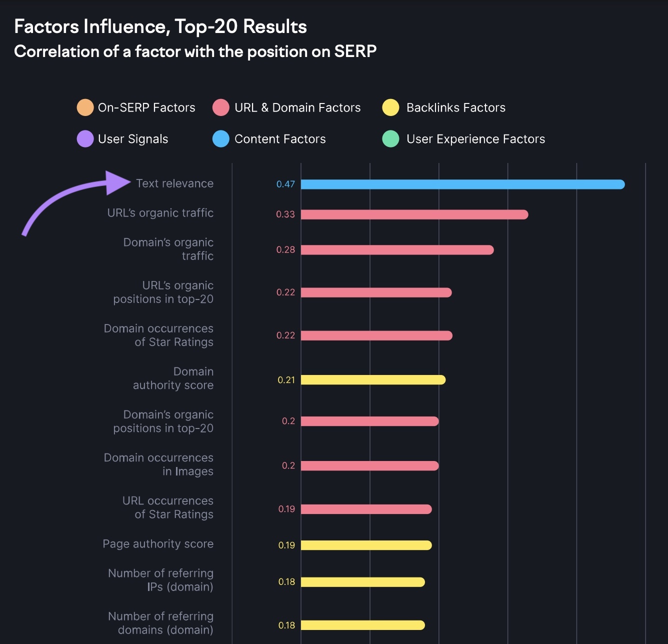This screenshot has height=644, width=668.
Task: Click the 0.47 correlation value
Action: [x=285, y=184]
